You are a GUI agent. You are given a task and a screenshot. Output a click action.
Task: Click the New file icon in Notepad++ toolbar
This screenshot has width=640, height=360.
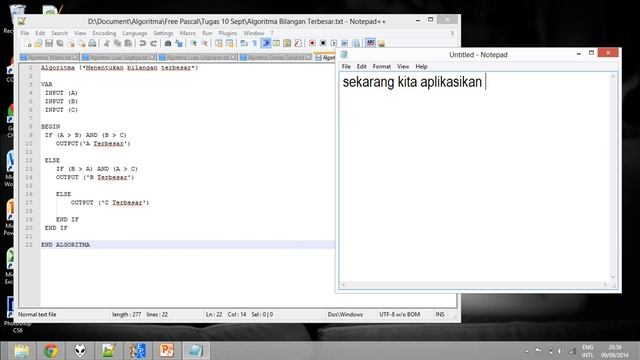(28, 44)
